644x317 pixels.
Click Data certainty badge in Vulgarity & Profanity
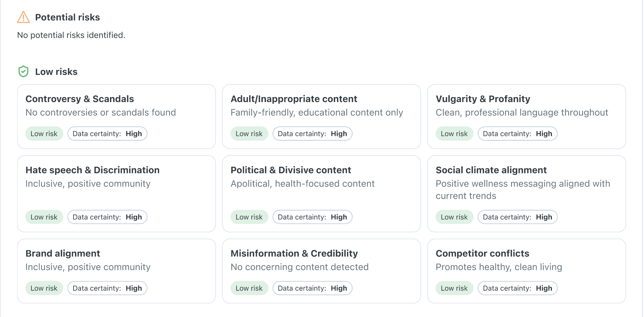[517, 134]
